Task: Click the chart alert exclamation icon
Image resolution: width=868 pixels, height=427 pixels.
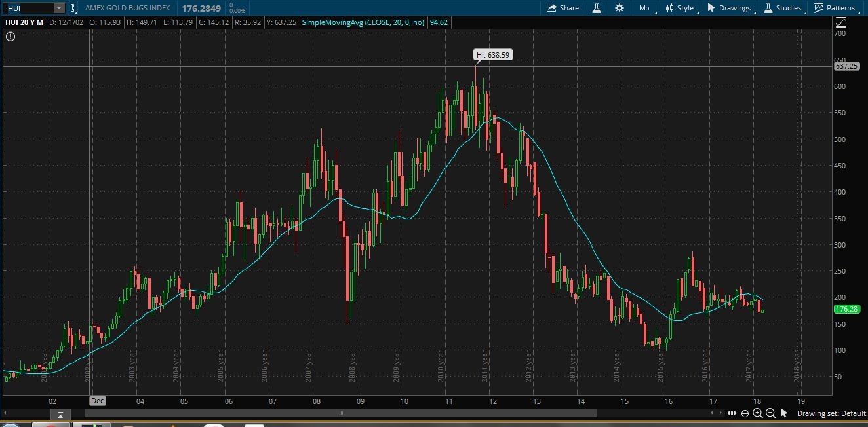Action: pos(10,37)
